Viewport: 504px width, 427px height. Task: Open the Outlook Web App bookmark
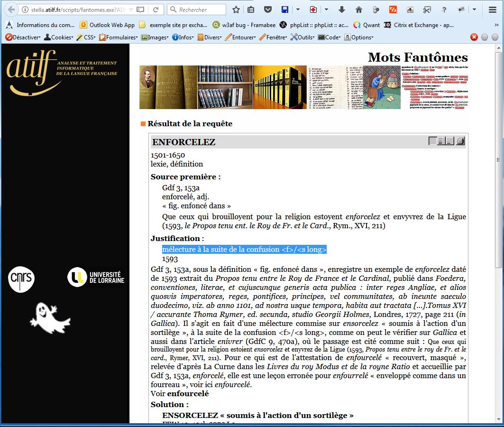[x=108, y=25]
